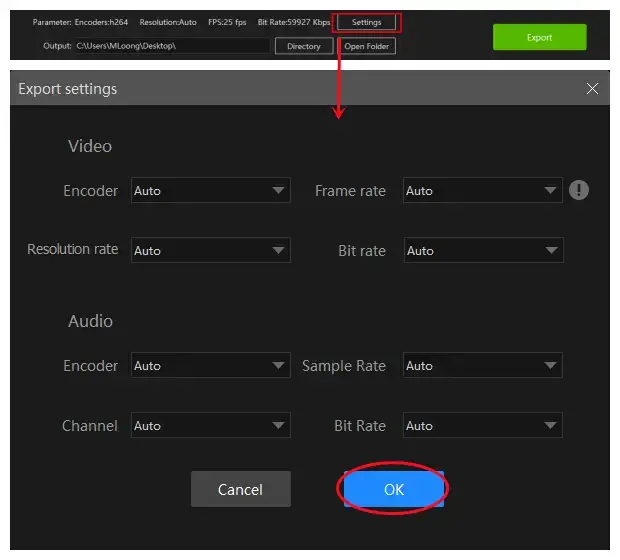Open Settings in the parameter bar
620x560 pixels.
[366, 23]
